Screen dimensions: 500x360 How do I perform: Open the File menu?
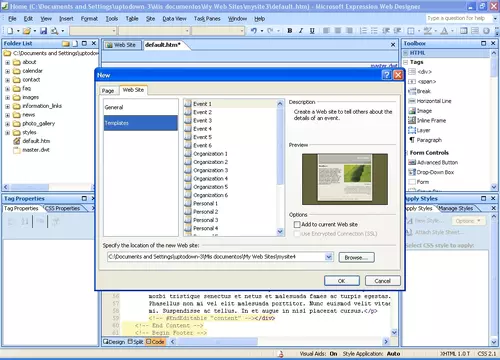12,19
